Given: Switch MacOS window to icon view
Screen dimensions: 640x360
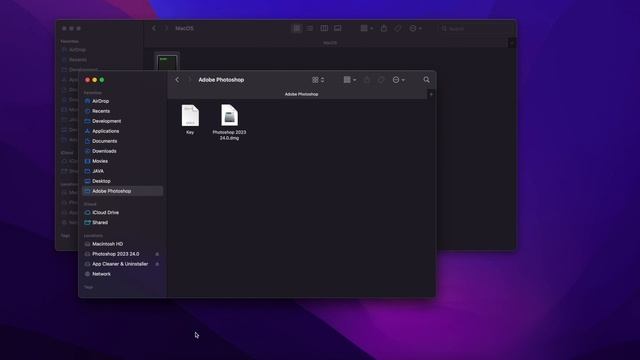Looking at the screenshot, I should tap(297, 28).
